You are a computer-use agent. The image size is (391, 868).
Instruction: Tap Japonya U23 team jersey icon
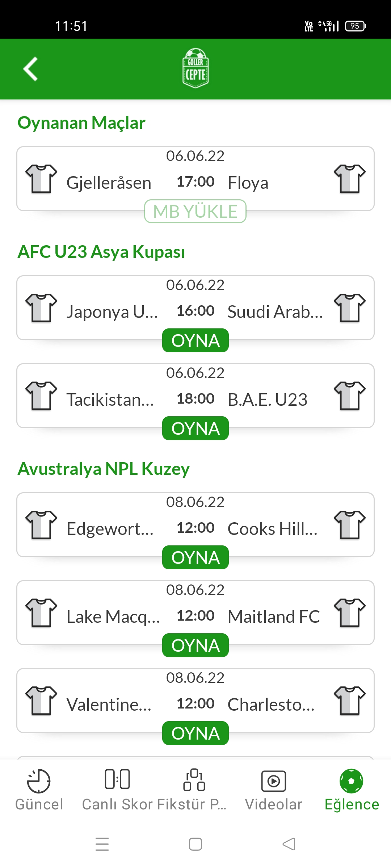click(41, 308)
